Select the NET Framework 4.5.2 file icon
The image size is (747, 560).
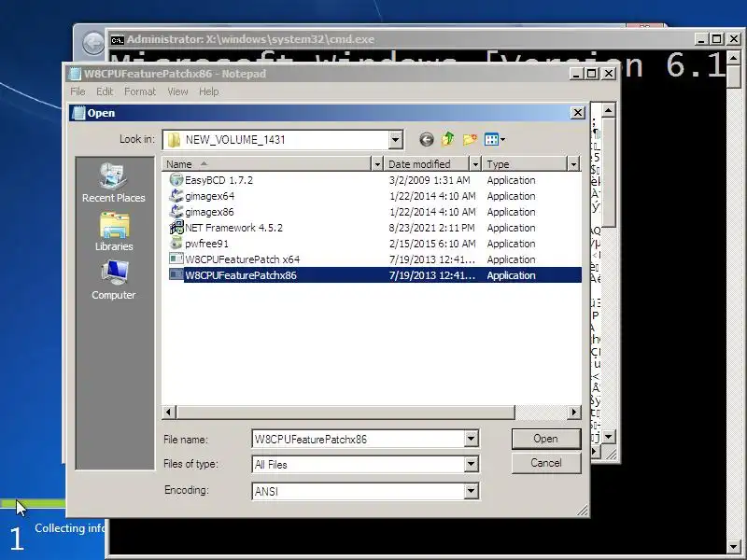coord(176,228)
